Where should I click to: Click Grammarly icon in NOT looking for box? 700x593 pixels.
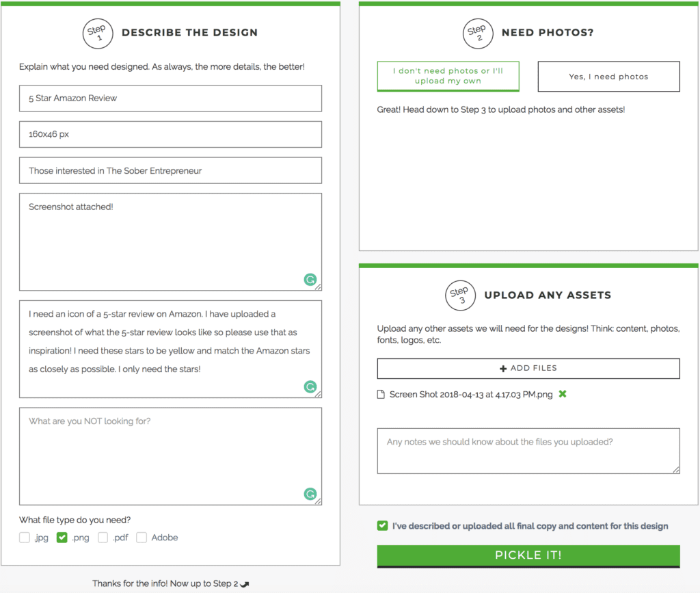310,494
